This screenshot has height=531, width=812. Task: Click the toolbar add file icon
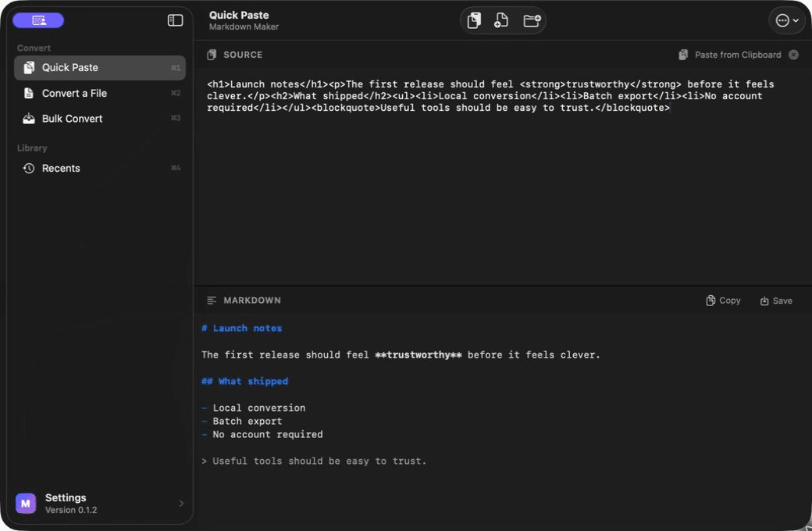click(x=500, y=20)
